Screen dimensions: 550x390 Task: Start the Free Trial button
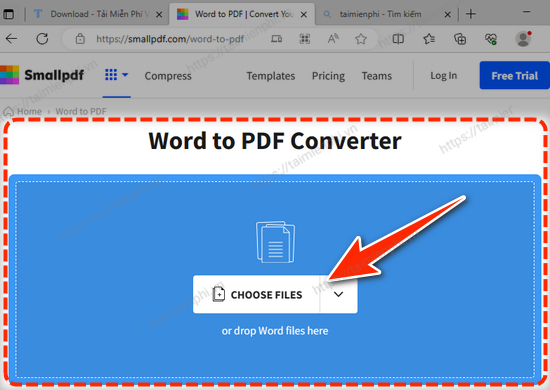pos(515,75)
